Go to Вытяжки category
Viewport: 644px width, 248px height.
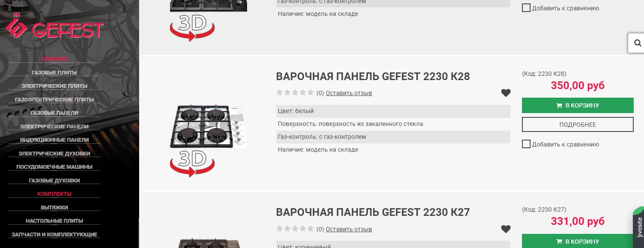click(x=54, y=207)
